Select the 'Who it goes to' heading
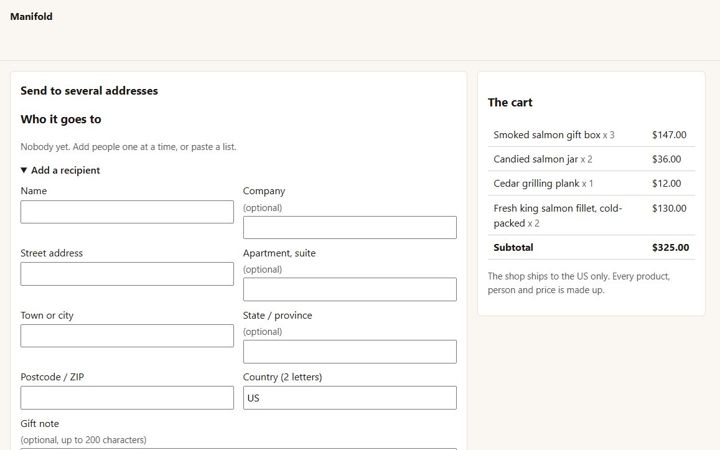This screenshot has height=450, width=720. coord(61,119)
